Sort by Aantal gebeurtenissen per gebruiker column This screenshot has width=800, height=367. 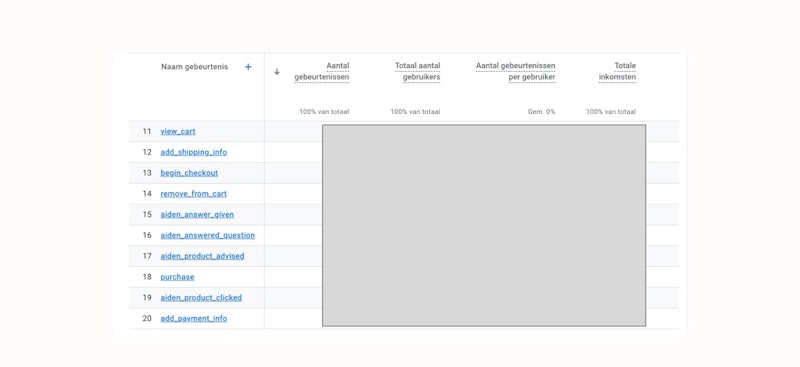click(515, 71)
